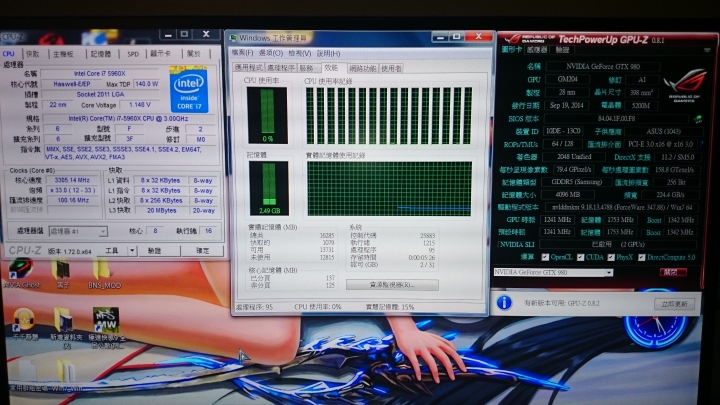The width and height of the screenshot is (720, 405).
Task: Open the 新增資料夾 folder on desktop
Action: click(66, 327)
